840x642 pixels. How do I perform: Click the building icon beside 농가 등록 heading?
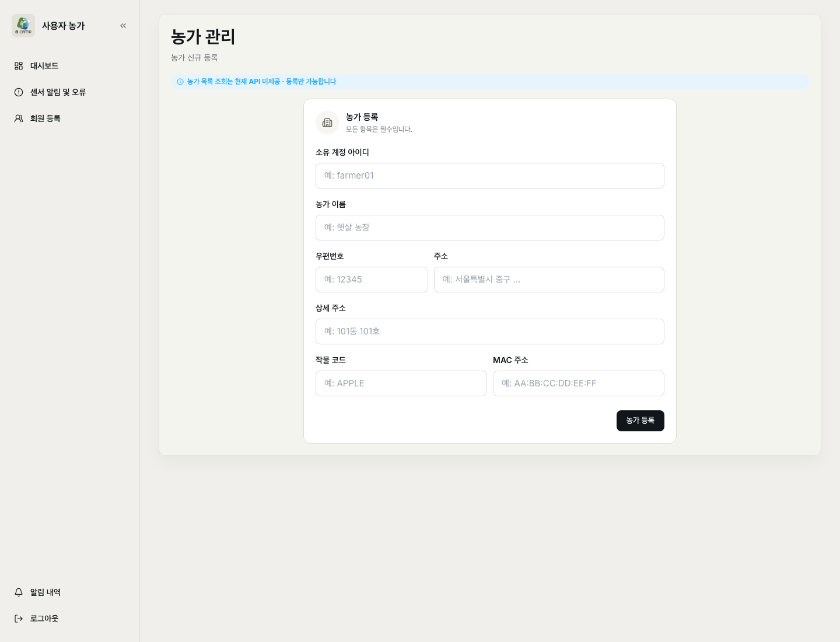327,123
